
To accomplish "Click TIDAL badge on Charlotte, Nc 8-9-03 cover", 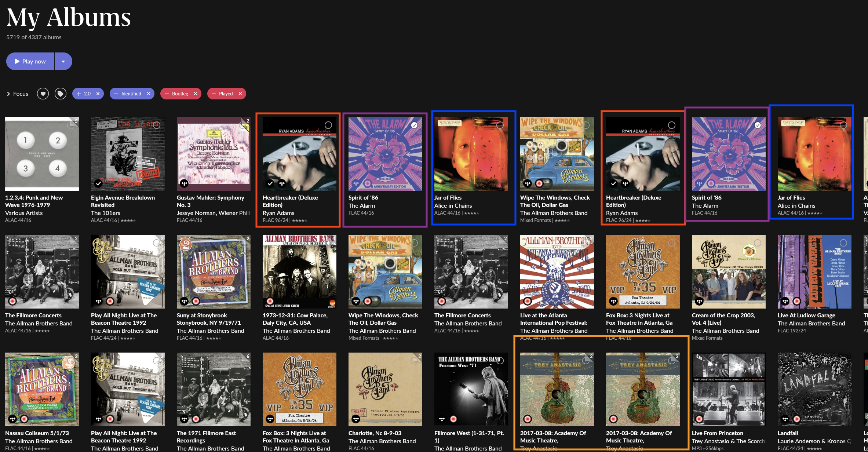I will [356, 419].
